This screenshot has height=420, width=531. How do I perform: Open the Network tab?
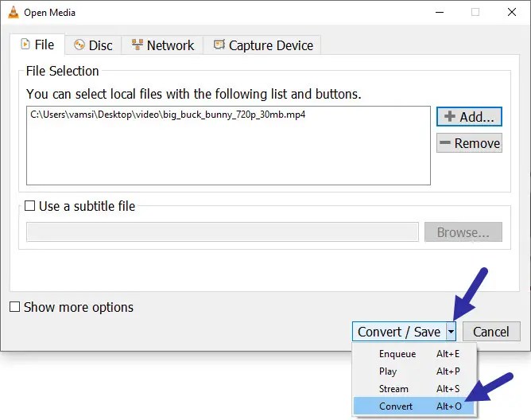pos(162,45)
